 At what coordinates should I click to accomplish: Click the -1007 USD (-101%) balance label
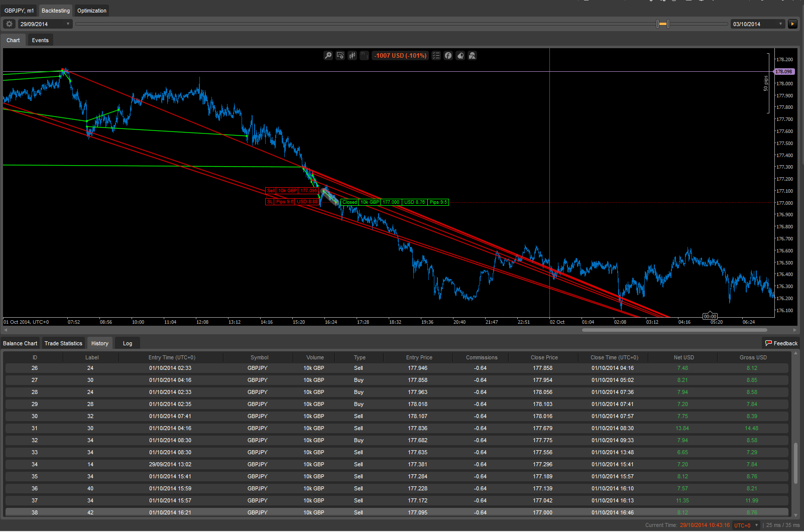400,56
